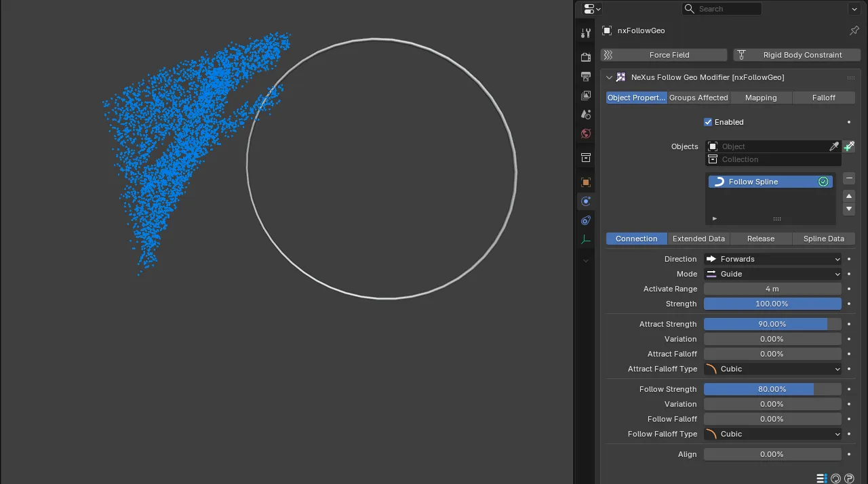868x484 pixels.
Task: Click the Rigid Body Constraint button
Action: point(797,55)
